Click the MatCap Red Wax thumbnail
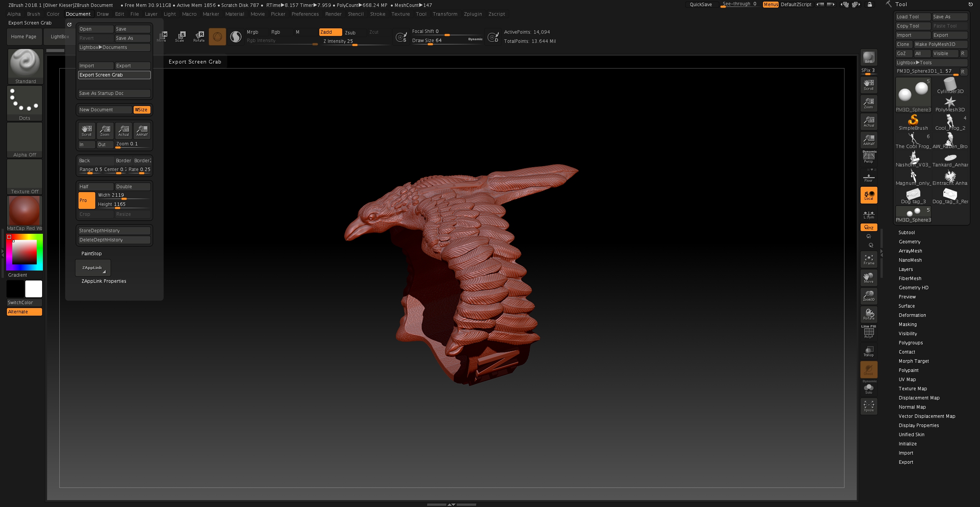 coord(24,210)
